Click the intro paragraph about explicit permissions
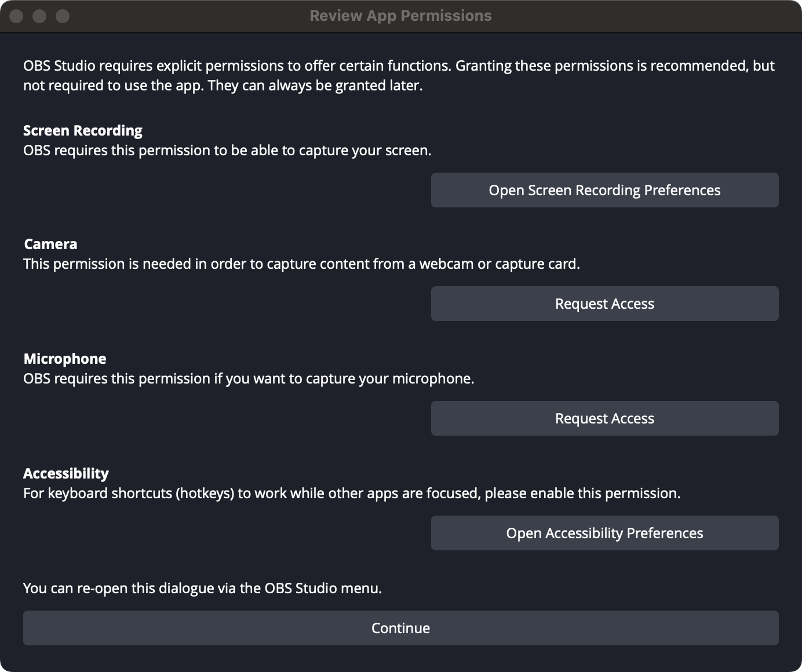Image resolution: width=802 pixels, height=672 pixels. [399, 75]
